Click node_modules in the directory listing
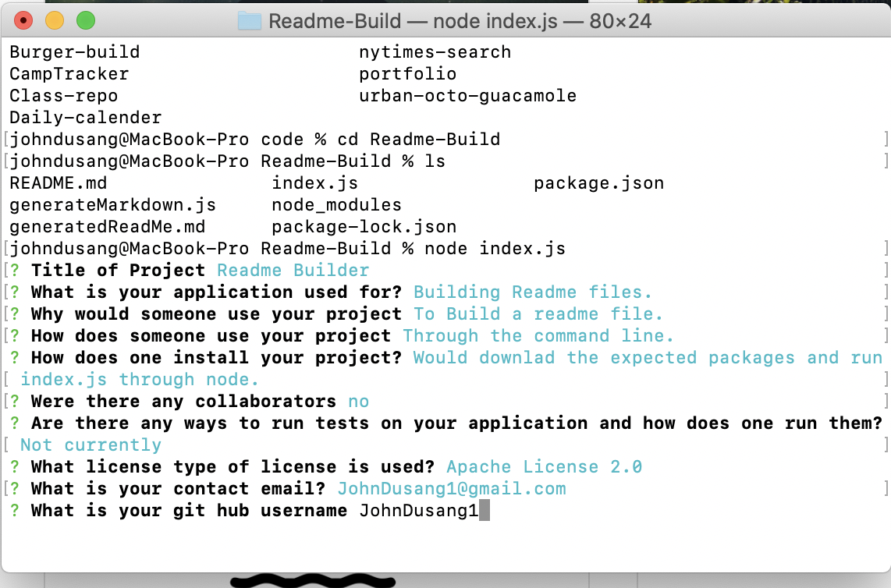 coord(336,205)
